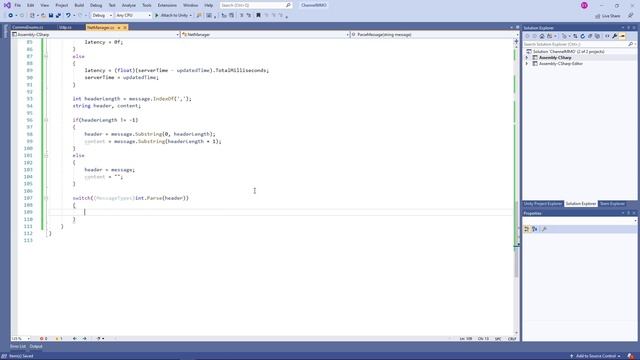The width and height of the screenshot is (640, 360).
Task: Click the Show All Files icon
Action: click(597, 36)
